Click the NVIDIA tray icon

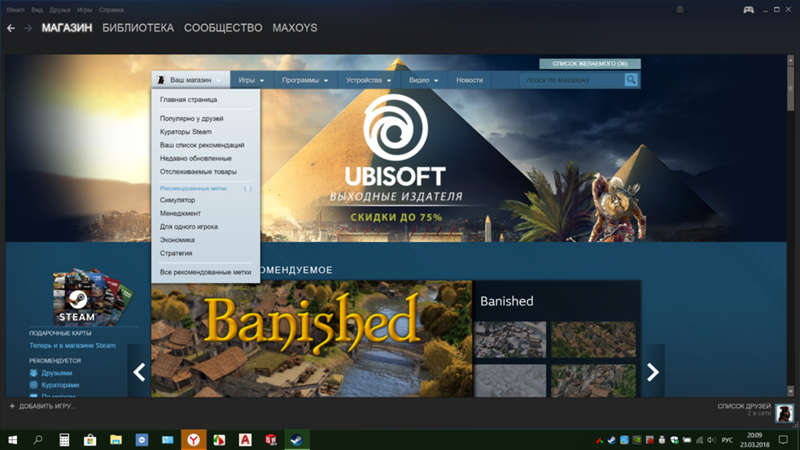[x=637, y=440]
